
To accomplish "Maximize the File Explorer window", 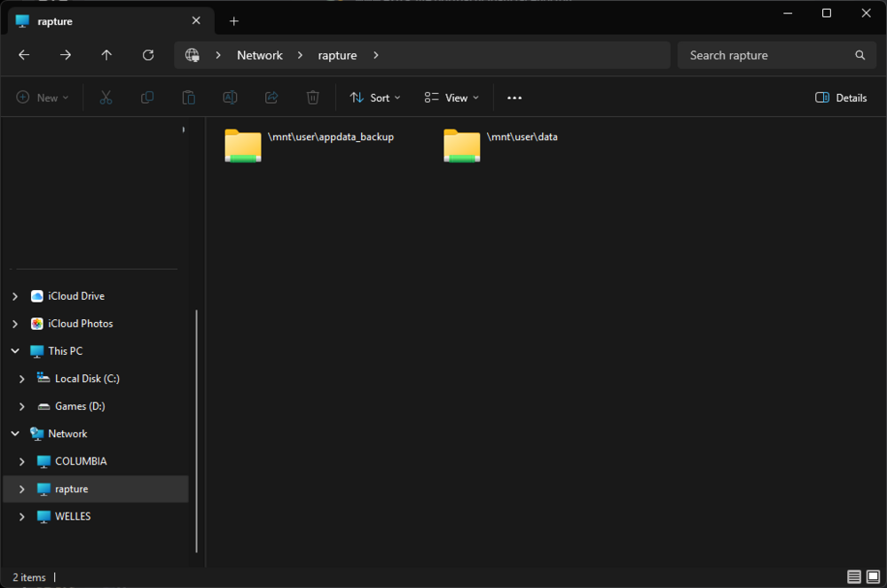I will pyautogui.click(x=827, y=13).
